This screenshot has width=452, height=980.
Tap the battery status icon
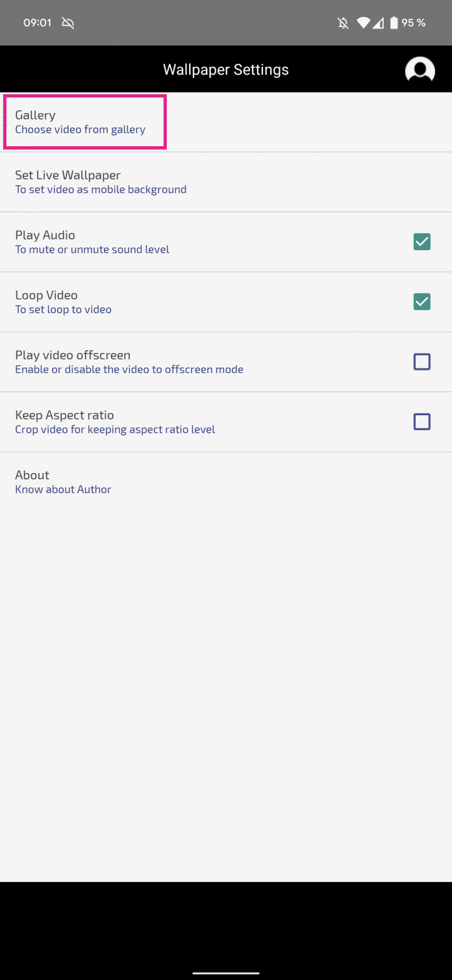(x=393, y=23)
